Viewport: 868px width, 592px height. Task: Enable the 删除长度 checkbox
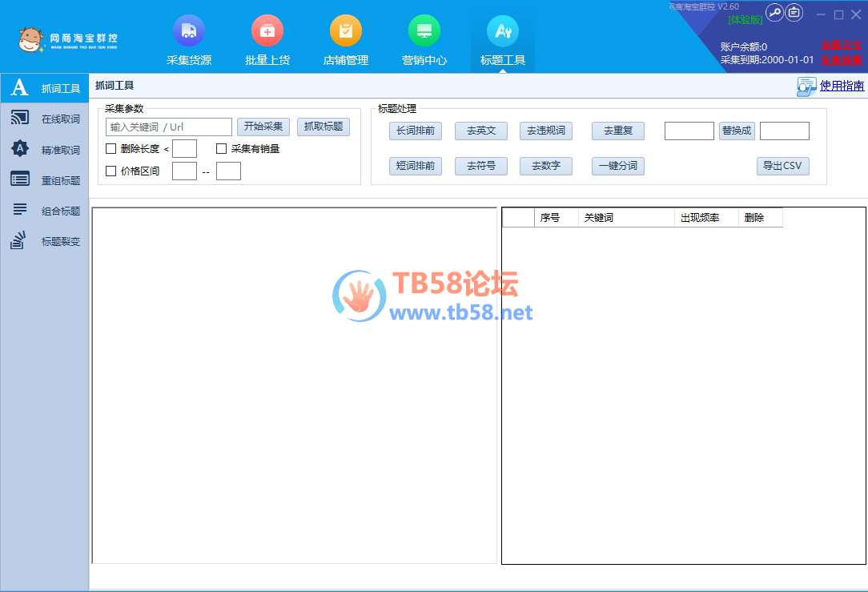(x=111, y=148)
